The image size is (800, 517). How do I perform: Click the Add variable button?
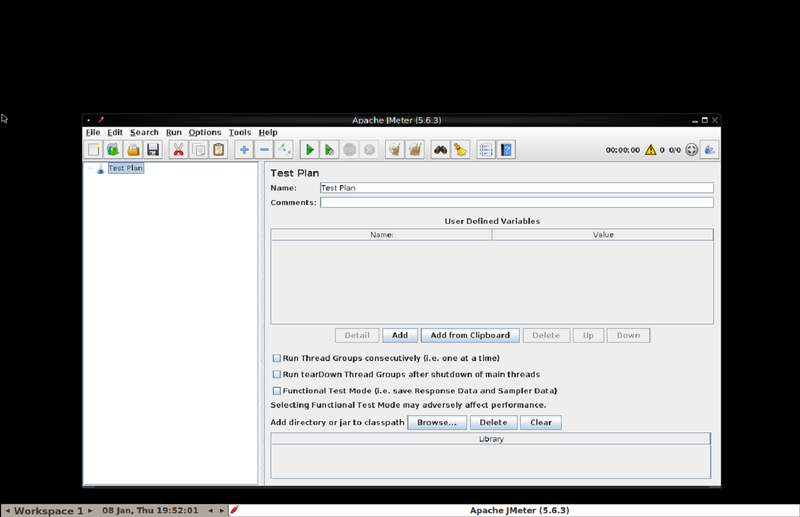[400, 335]
